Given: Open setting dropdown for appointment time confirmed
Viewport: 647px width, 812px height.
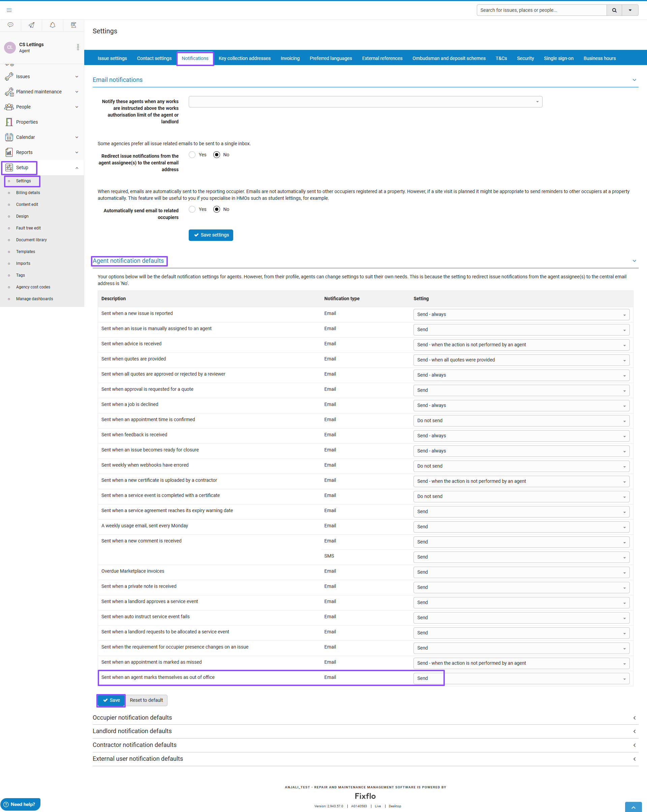Looking at the screenshot, I should coord(521,421).
